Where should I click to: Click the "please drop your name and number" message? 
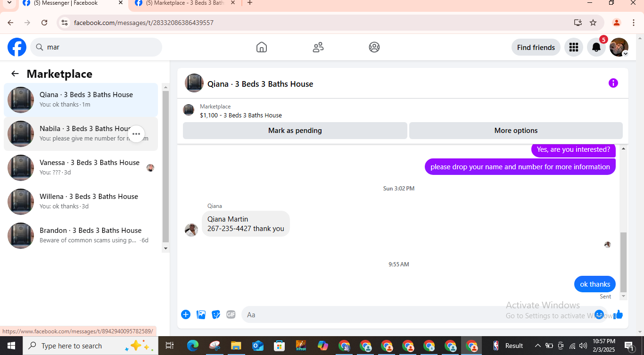point(520,167)
